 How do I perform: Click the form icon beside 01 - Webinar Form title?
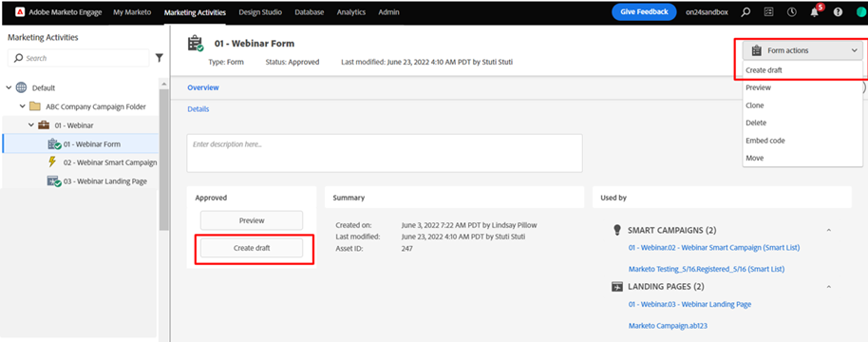[x=196, y=43]
